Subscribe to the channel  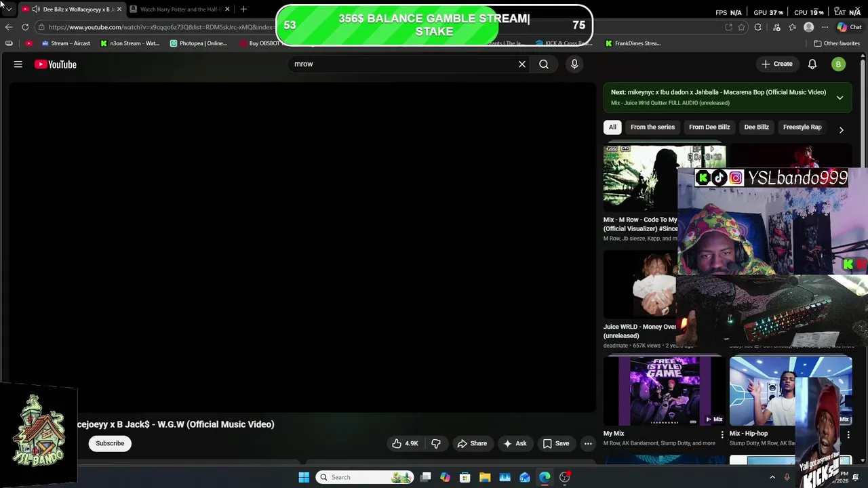pos(110,443)
